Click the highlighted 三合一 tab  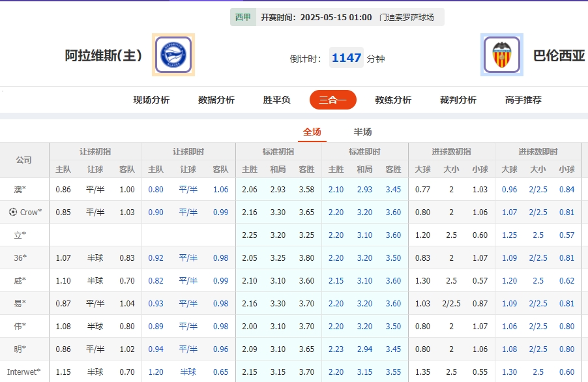pyautogui.click(x=332, y=100)
